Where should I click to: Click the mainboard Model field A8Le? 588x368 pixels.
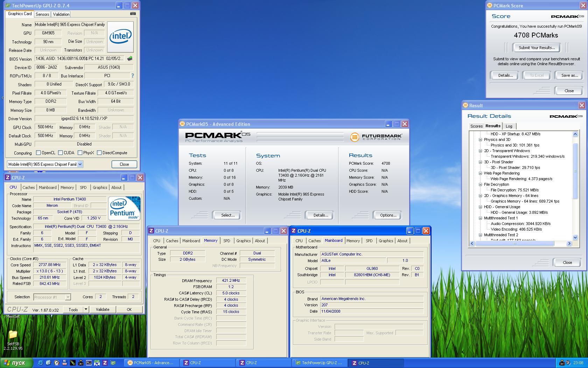point(353,261)
